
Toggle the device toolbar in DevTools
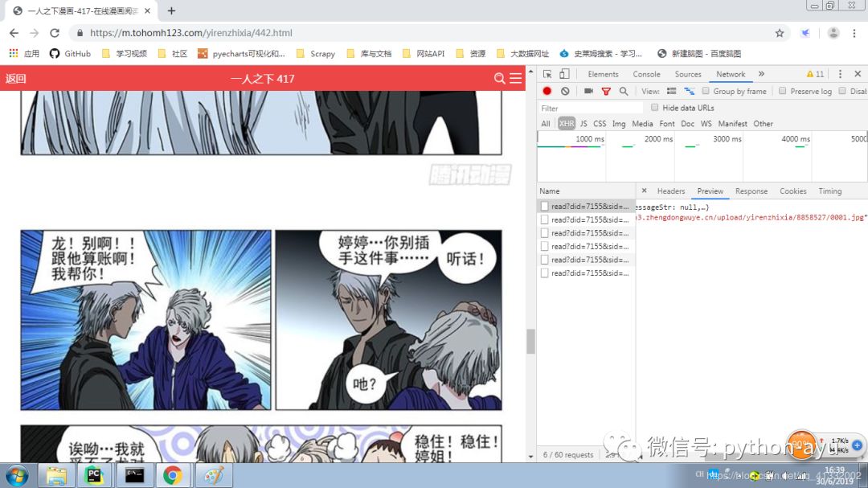(564, 74)
